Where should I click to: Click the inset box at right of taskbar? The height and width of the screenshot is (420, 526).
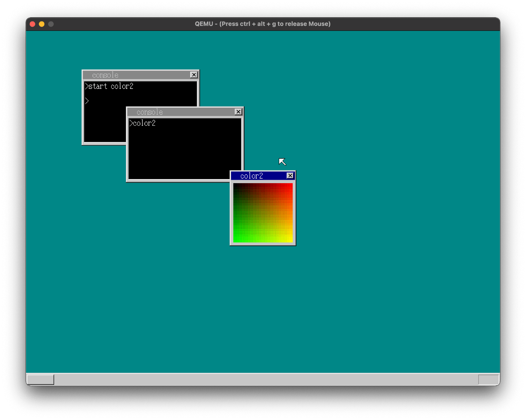coord(488,379)
